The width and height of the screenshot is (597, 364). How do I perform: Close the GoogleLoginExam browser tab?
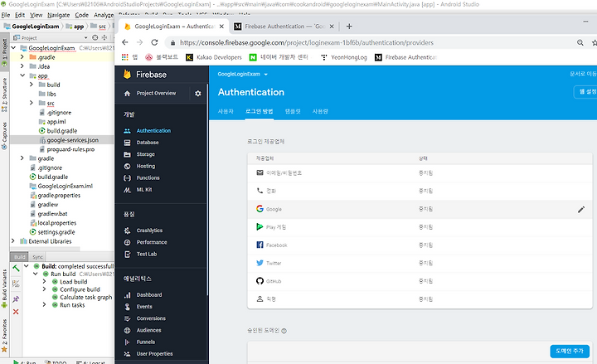221,27
